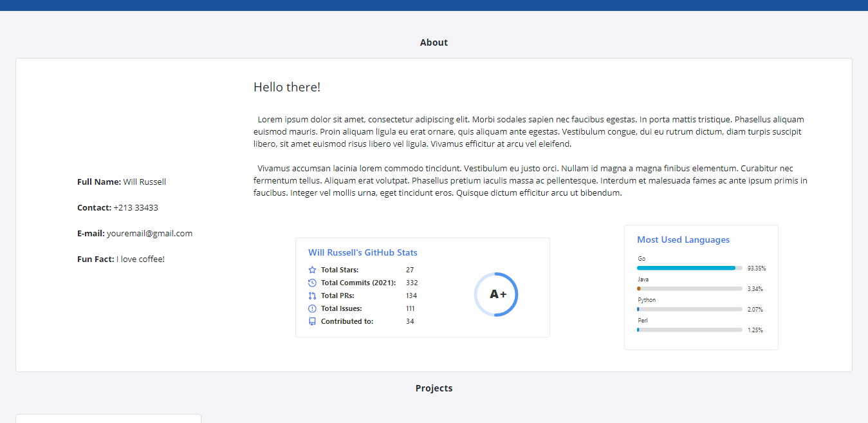868x423 pixels.
Task: Click the A+ grade circle graphic
Action: coord(496,294)
